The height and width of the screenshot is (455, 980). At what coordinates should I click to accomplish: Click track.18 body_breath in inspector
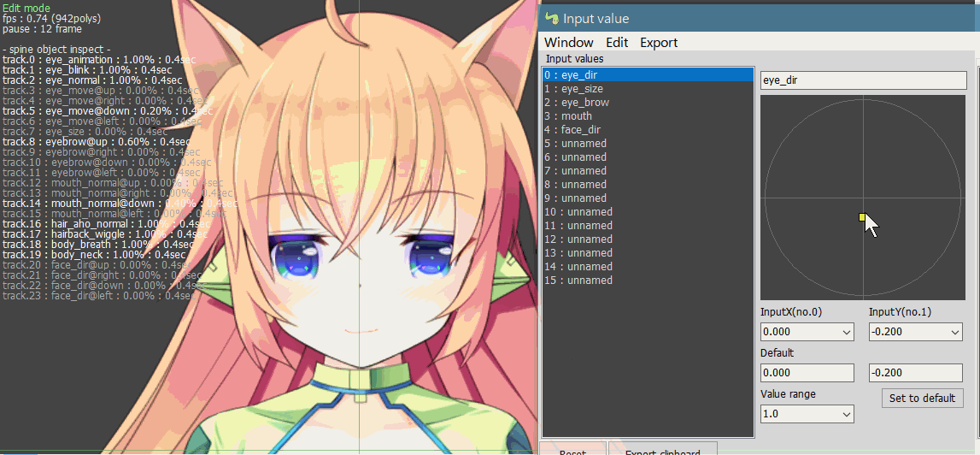(x=98, y=244)
